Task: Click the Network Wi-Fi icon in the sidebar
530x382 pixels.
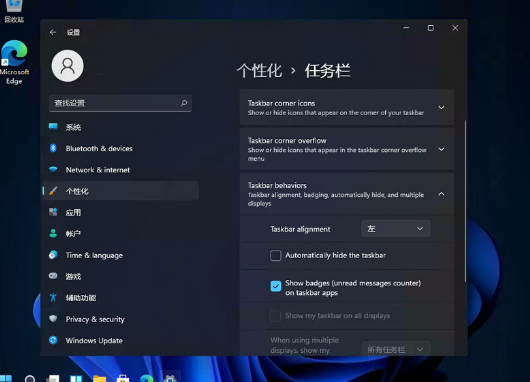Action: click(53, 169)
